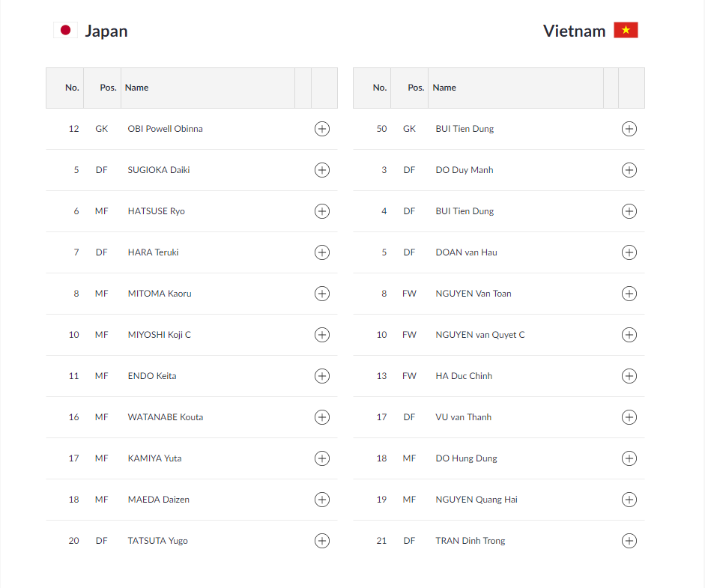705x588 pixels.
Task: Click plus icon next to MITOMA Kaoru
Action: 321,294
